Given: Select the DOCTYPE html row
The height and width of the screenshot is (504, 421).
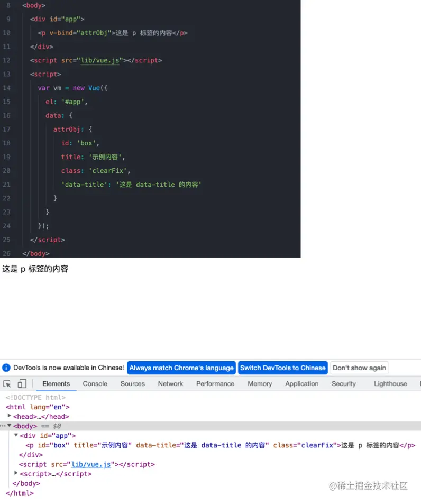Looking at the screenshot, I should pyautogui.click(x=35, y=398).
